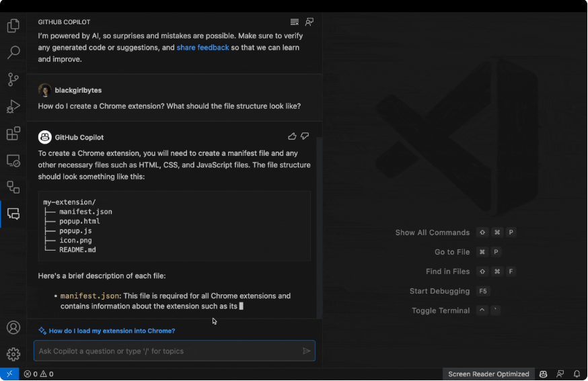Click Go to File shortcut hint

(468, 252)
